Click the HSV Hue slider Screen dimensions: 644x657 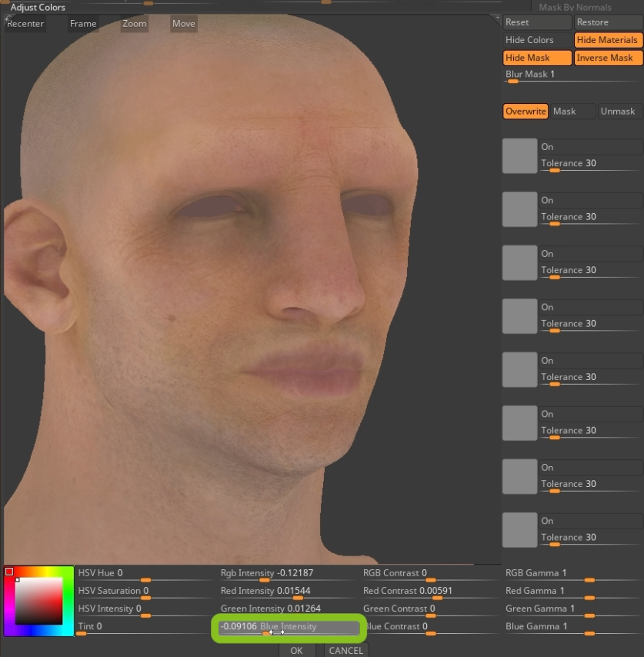tap(145, 575)
